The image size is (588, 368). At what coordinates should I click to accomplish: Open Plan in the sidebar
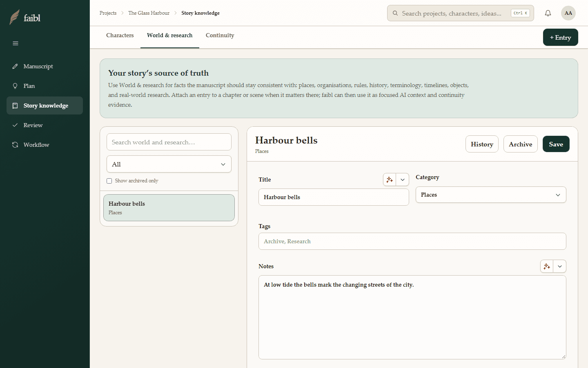[45, 86]
